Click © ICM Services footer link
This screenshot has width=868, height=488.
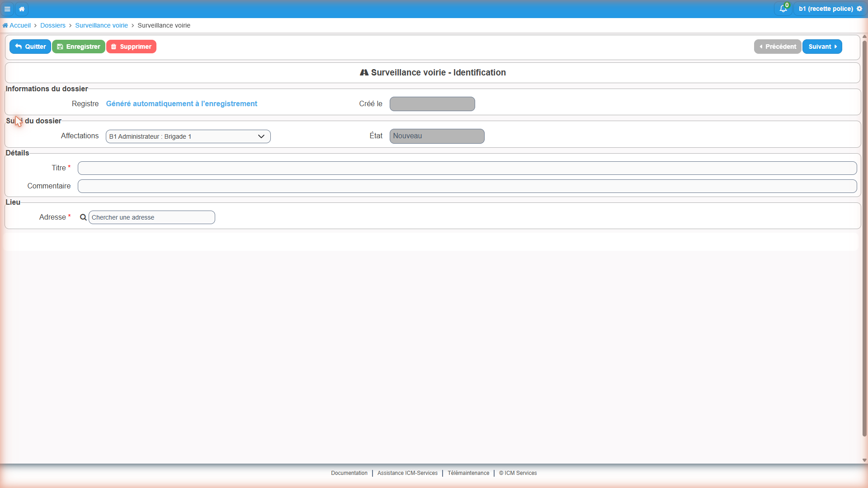coord(518,473)
